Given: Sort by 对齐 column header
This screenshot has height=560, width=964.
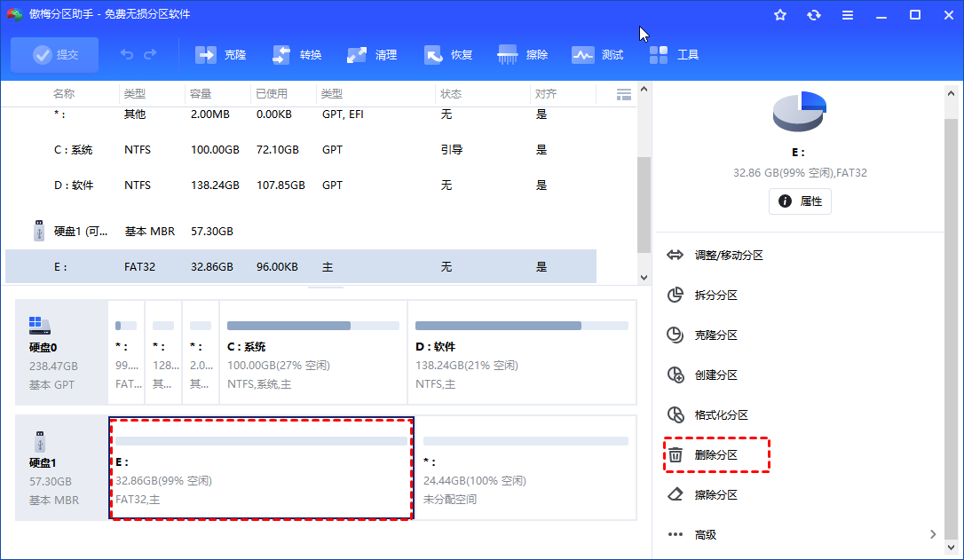Looking at the screenshot, I should coord(545,94).
